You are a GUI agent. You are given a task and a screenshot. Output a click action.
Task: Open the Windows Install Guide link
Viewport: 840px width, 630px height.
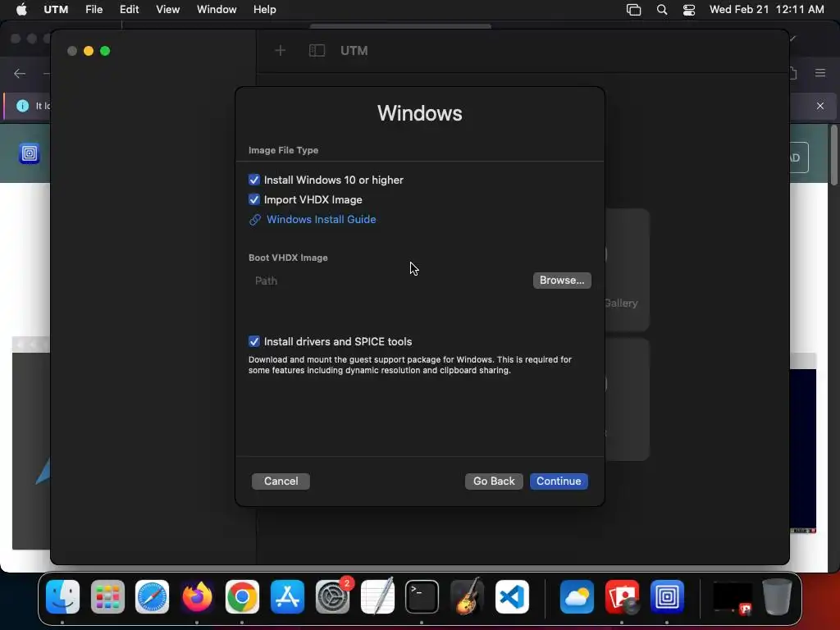point(321,220)
